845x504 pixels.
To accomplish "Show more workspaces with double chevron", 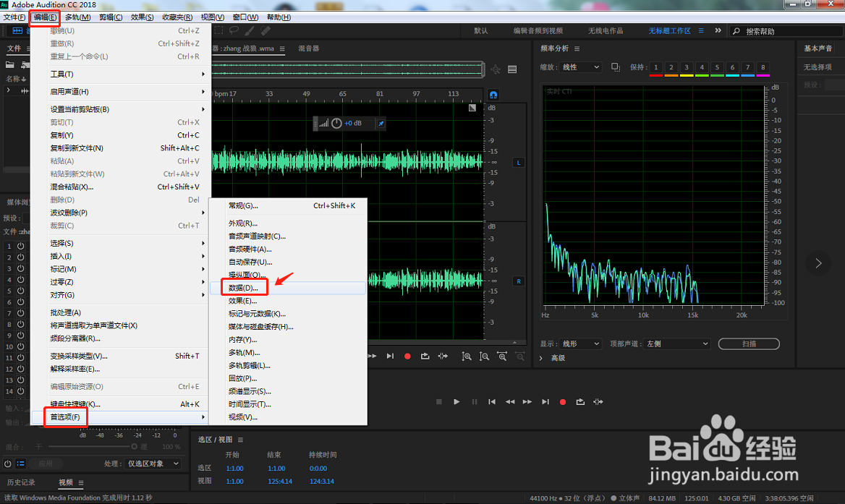I will tap(718, 30).
